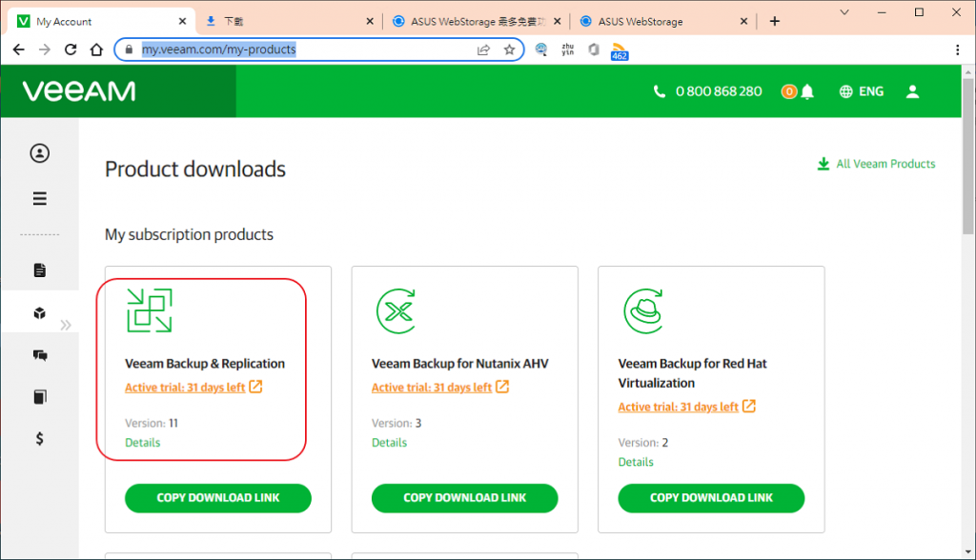The width and height of the screenshot is (976, 560).
Task: View Details for Red Hat Virtualization backup
Action: 636,462
